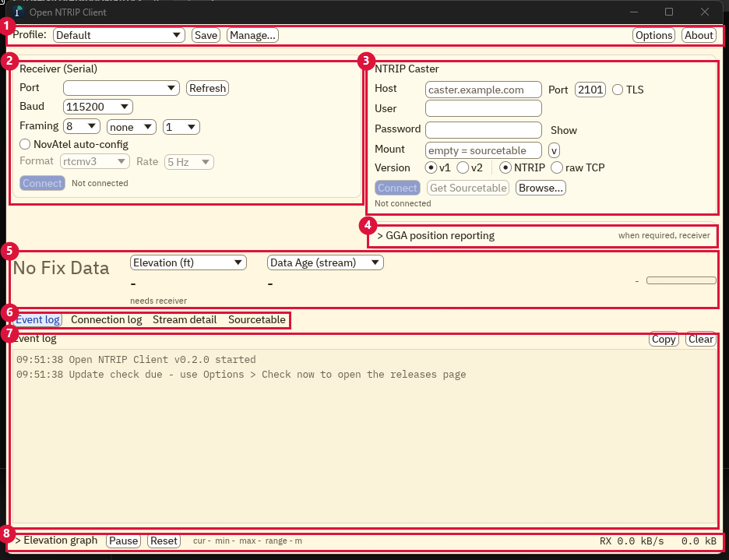The height and width of the screenshot is (560, 729).
Task: Click the small v button beside Mount
Action: click(x=554, y=150)
